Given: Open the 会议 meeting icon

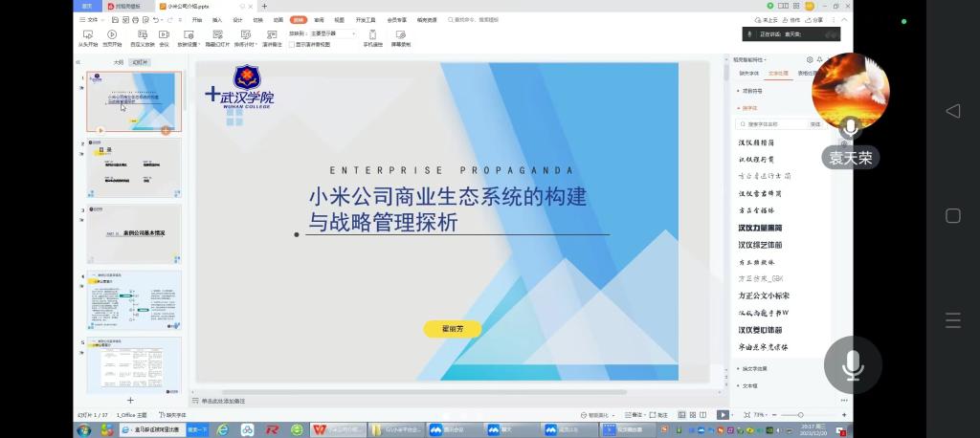Looking at the screenshot, I should [164, 35].
